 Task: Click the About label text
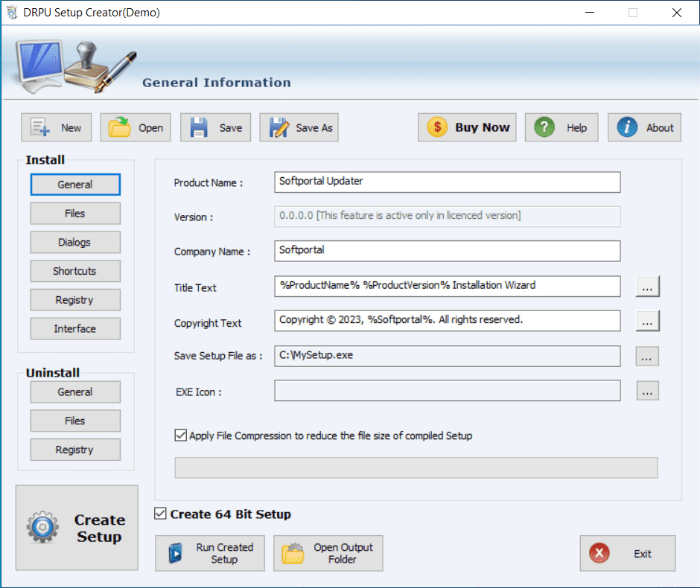pyautogui.click(x=660, y=127)
